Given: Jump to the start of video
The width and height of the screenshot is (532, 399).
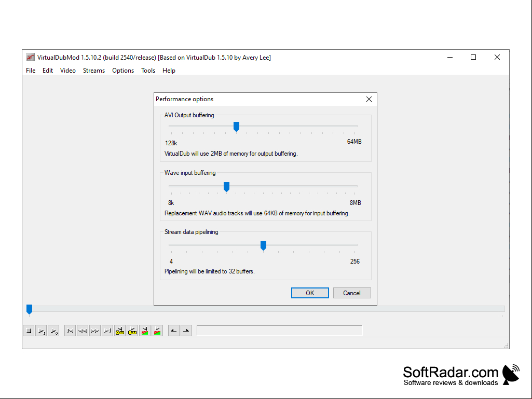Looking at the screenshot, I should pyautogui.click(x=70, y=331).
